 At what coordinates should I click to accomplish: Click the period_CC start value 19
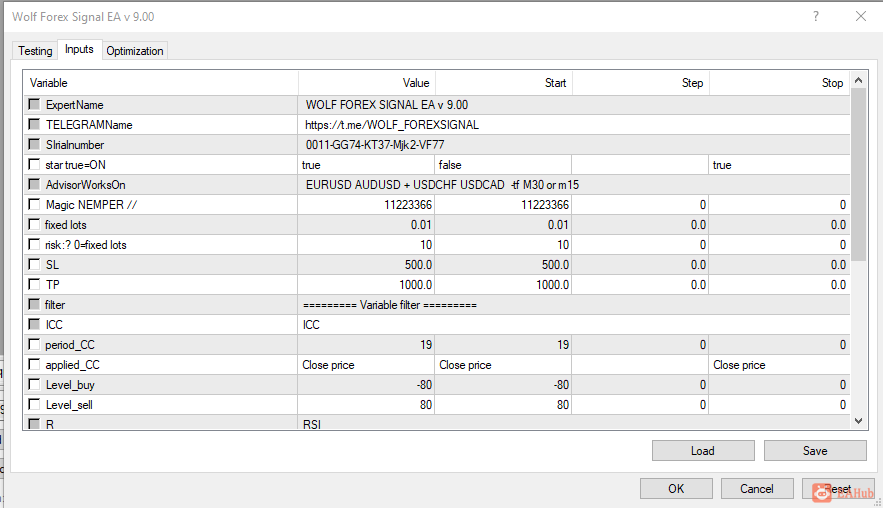[x=503, y=345]
